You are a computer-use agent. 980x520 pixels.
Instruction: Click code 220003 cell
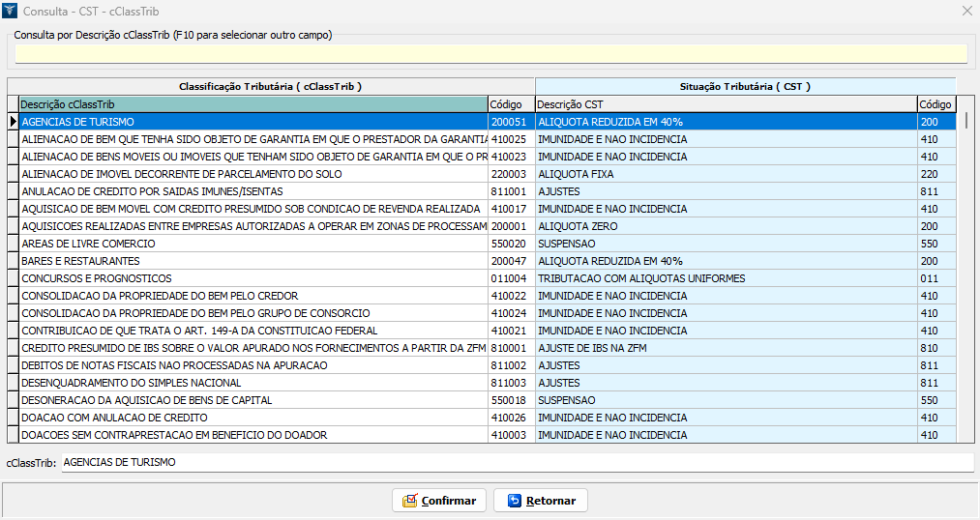(510, 174)
